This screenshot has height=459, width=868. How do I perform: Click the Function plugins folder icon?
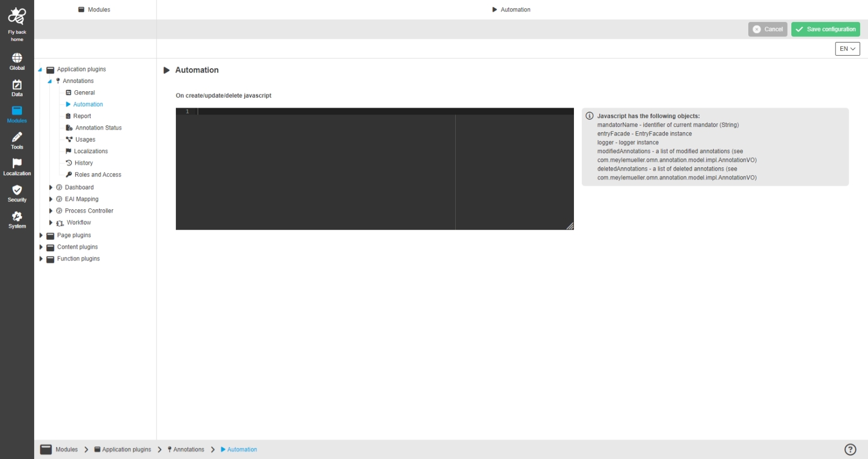(50, 259)
